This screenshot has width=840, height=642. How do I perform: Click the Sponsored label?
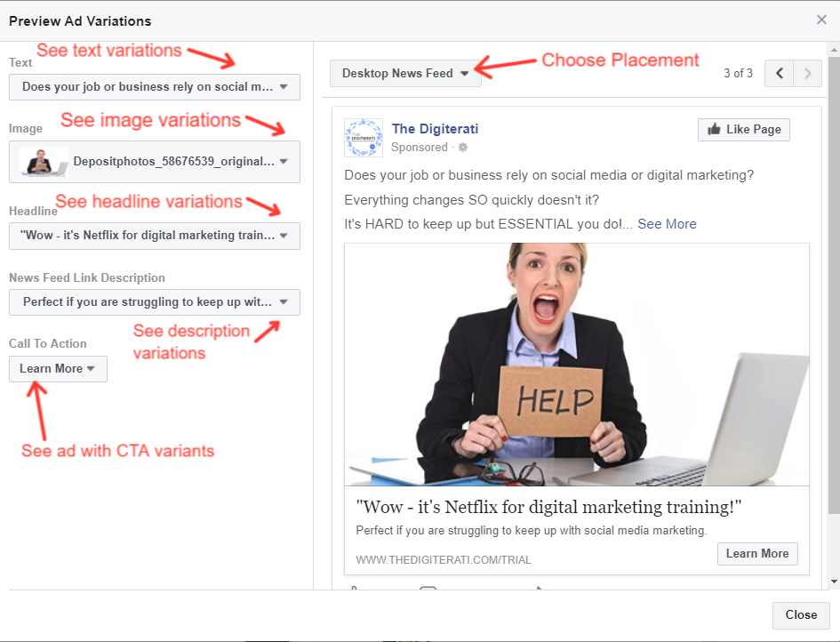tap(419, 148)
